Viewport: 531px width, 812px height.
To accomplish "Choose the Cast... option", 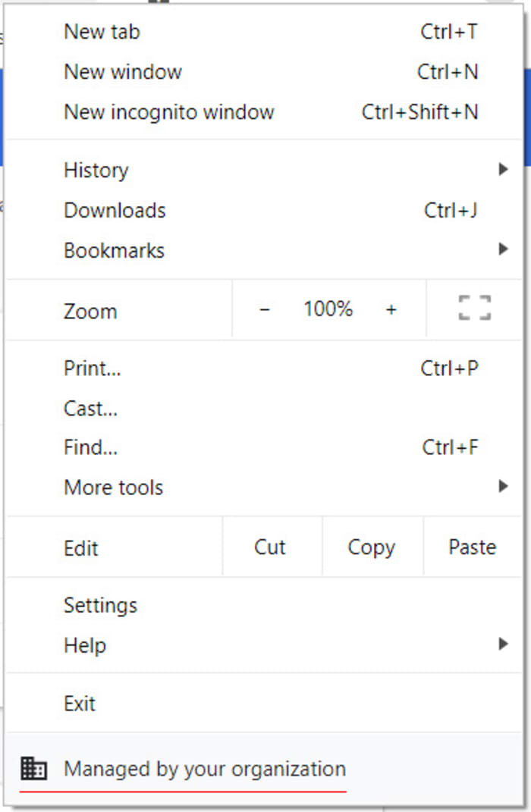I will point(90,409).
